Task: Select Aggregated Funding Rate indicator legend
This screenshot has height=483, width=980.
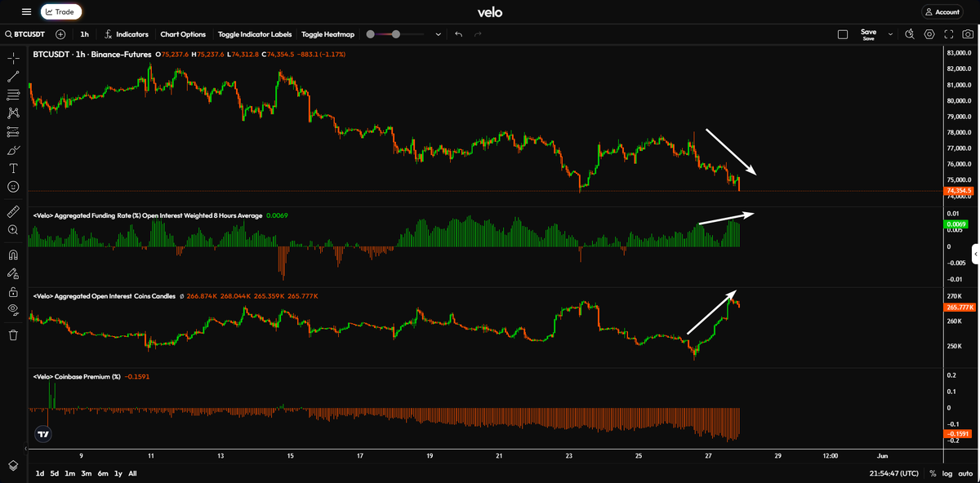Action: [148, 215]
